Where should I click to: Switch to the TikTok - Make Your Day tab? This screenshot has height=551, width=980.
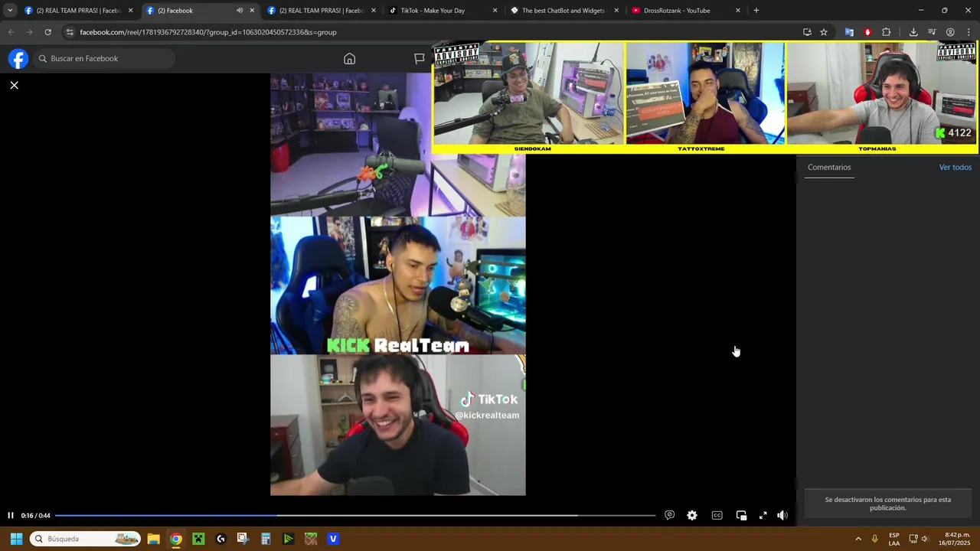(443, 11)
